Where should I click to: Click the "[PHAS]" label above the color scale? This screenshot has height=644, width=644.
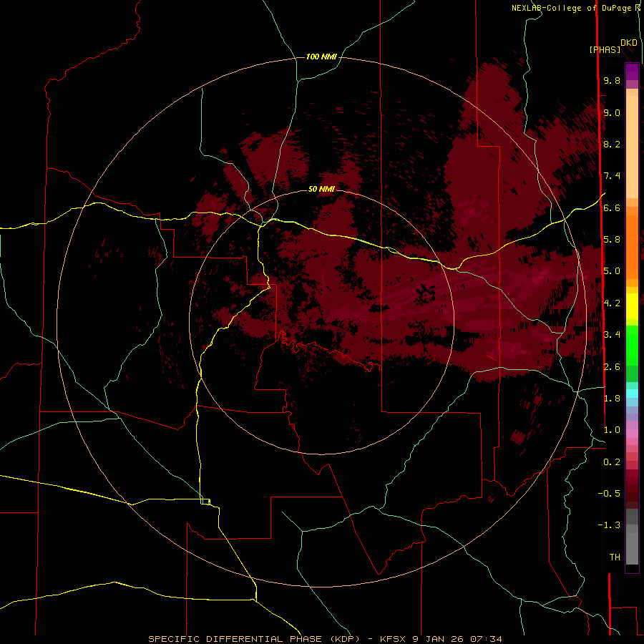point(605,49)
